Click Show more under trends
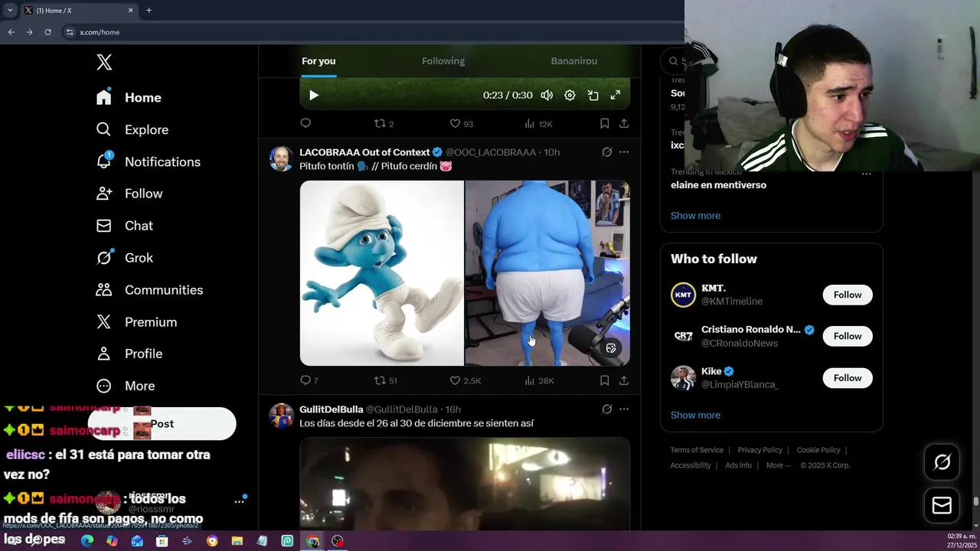 point(695,216)
